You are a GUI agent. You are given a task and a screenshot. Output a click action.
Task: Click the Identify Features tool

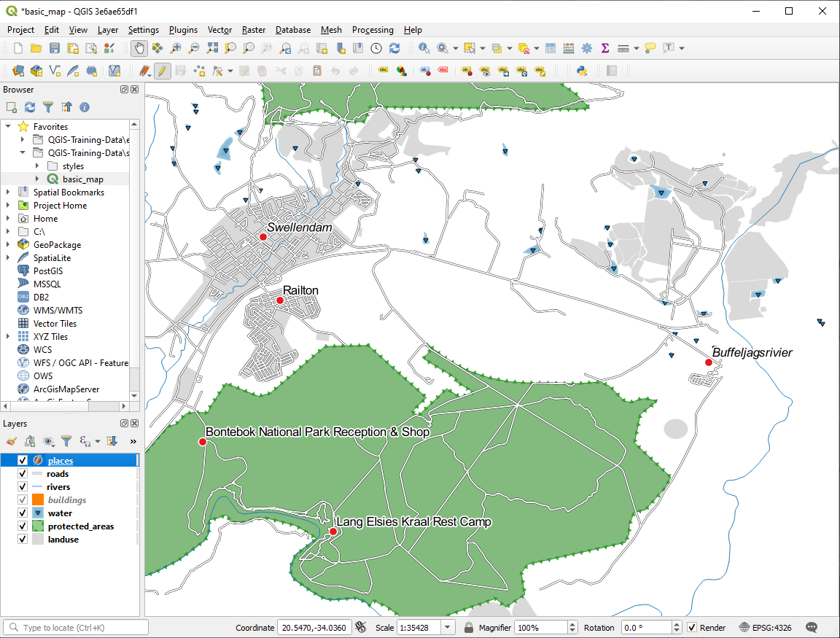(x=424, y=48)
